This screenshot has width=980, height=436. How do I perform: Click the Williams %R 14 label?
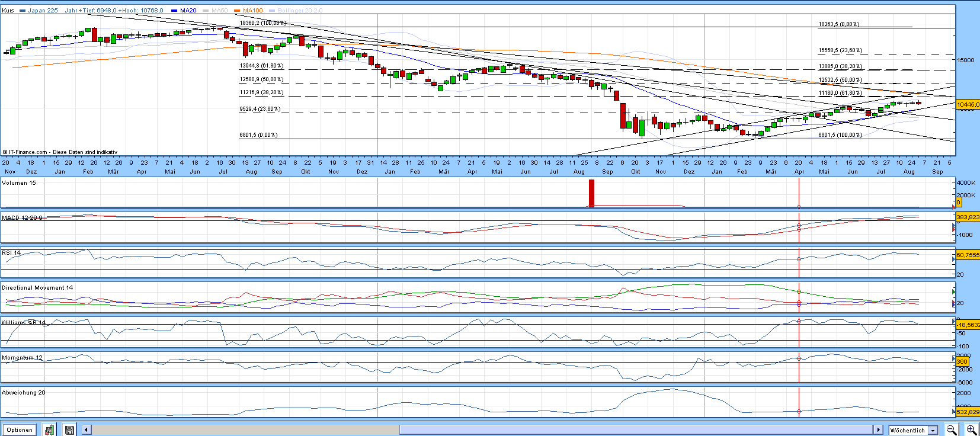[24, 323]
